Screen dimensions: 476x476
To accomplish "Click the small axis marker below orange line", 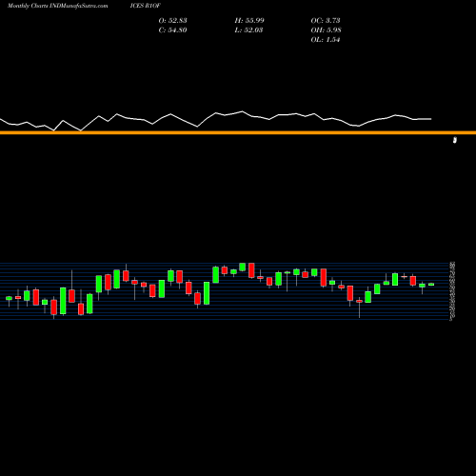I will point(455,140).
